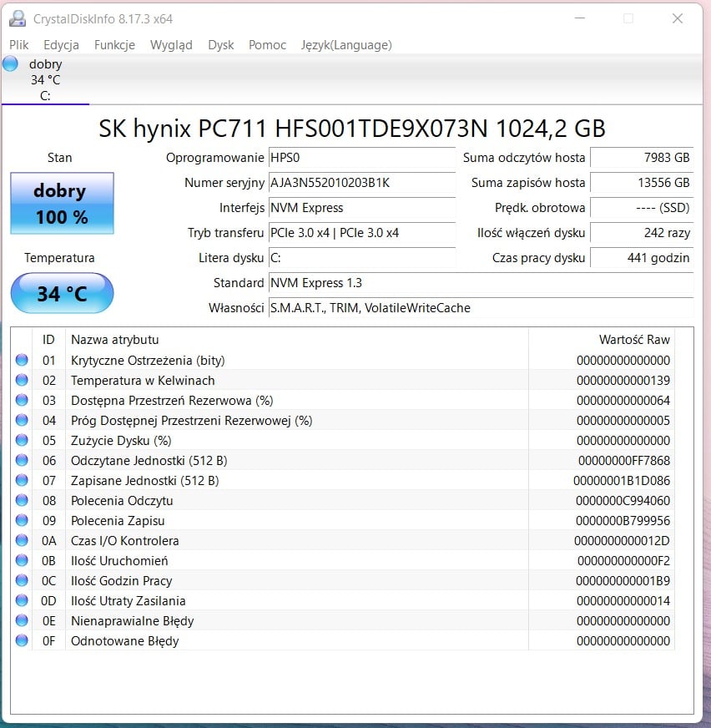Click the status orb for Polecenia Odczytu

[x=22, y=500]
